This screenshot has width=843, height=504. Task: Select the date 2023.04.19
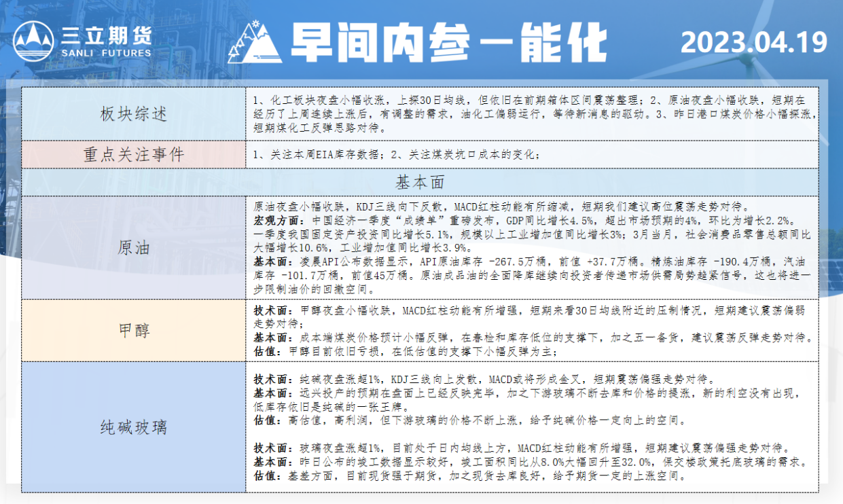pyautogui.click(x=754, y=42)
